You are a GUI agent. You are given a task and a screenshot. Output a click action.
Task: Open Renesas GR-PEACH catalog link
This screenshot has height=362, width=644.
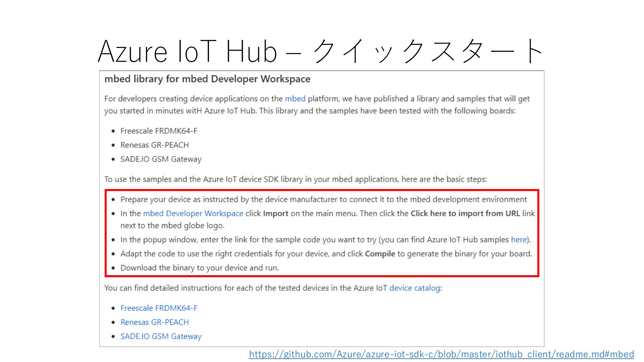pyautogui.click(x=155, y=322)
